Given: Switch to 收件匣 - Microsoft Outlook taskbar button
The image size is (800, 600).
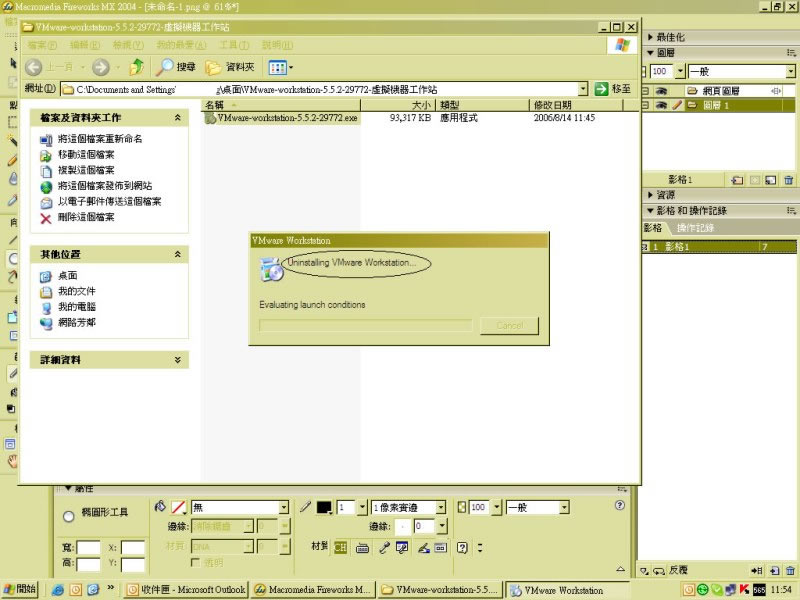Looking at the screenshot, I should point(186,589).
